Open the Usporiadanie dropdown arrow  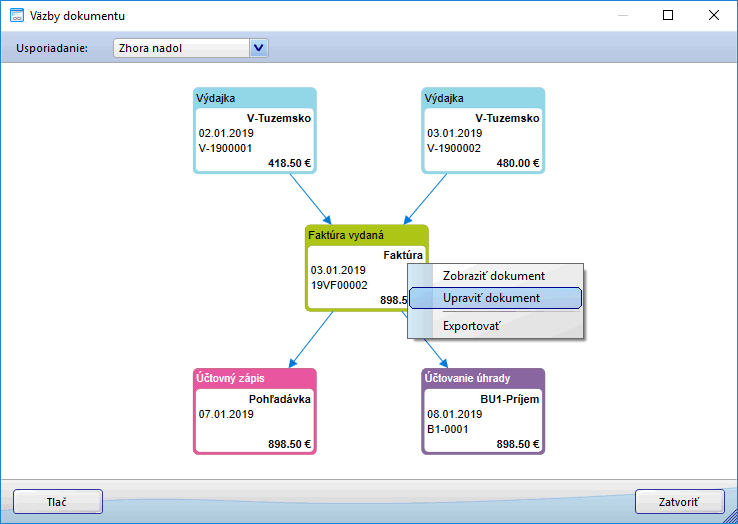(x=258, y=48)
